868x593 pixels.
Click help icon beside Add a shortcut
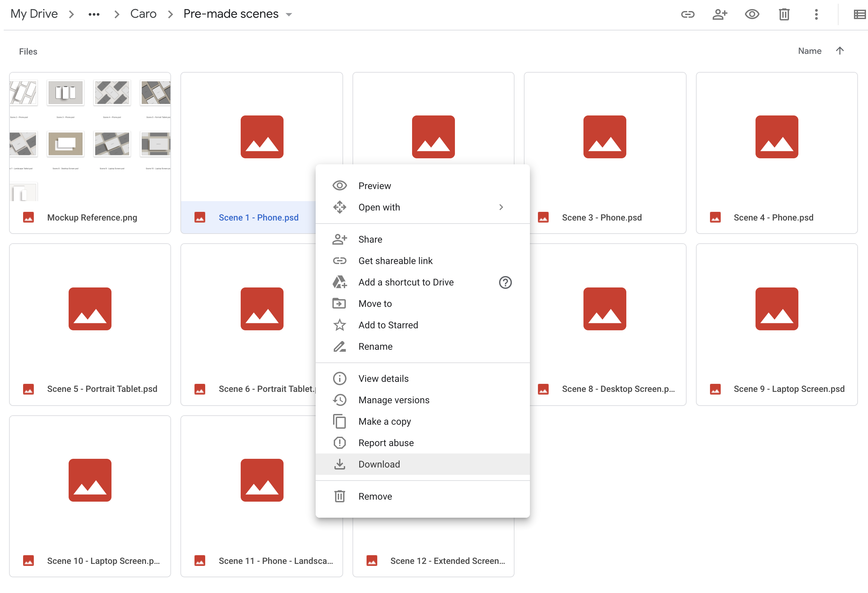click(505, 282)
